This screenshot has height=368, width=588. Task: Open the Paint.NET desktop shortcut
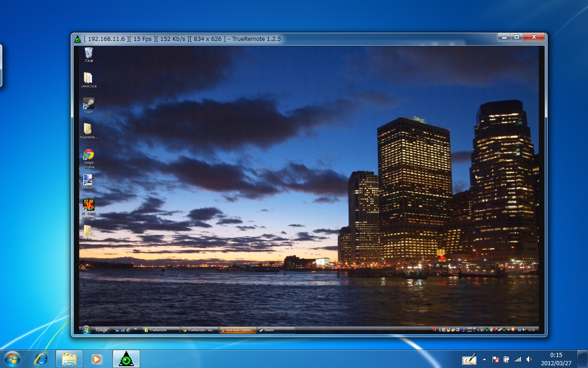click(x=88, y=181)
